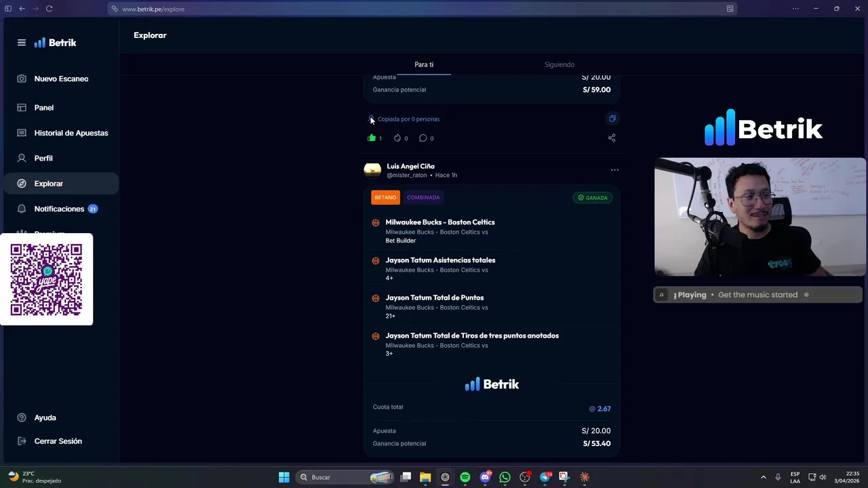
Task: Click the Copiada por 0 personas text
Action: pyautogui.click(x=408, y=119)
